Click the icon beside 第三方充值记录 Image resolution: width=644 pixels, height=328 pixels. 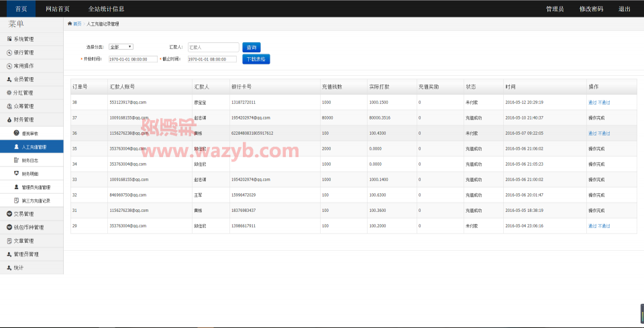point(16,201)
